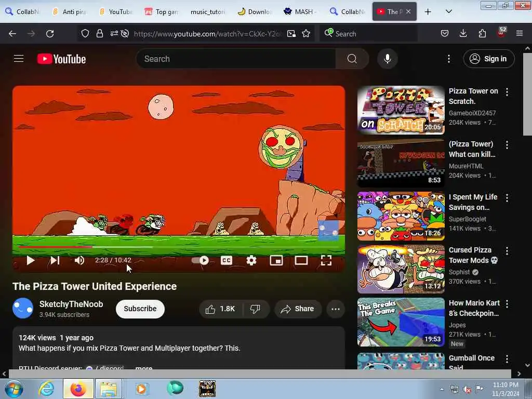
Task: Open options for Pizza Tower on Scratch
Action: [x=507, y=91]
